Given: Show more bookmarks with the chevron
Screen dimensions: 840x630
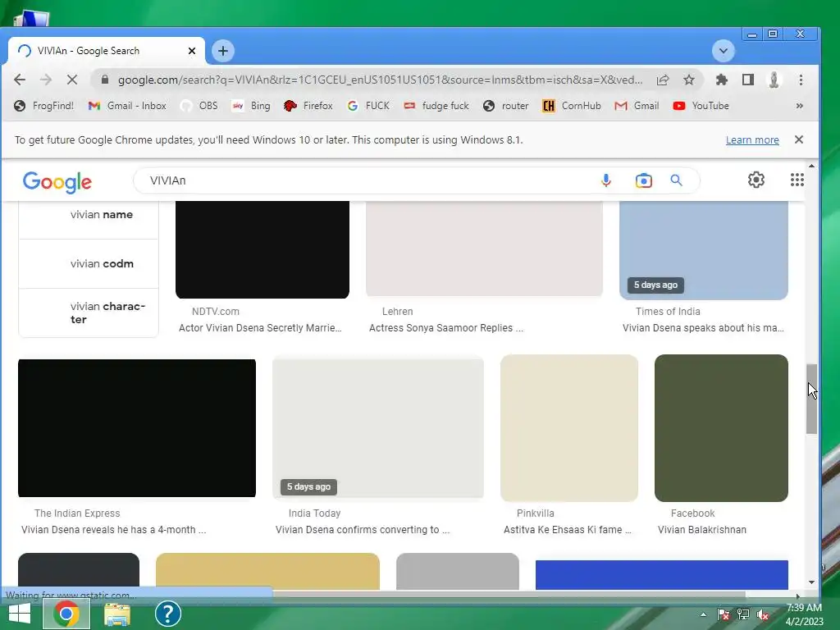Looking at the screenshot, I should point(799,106).
